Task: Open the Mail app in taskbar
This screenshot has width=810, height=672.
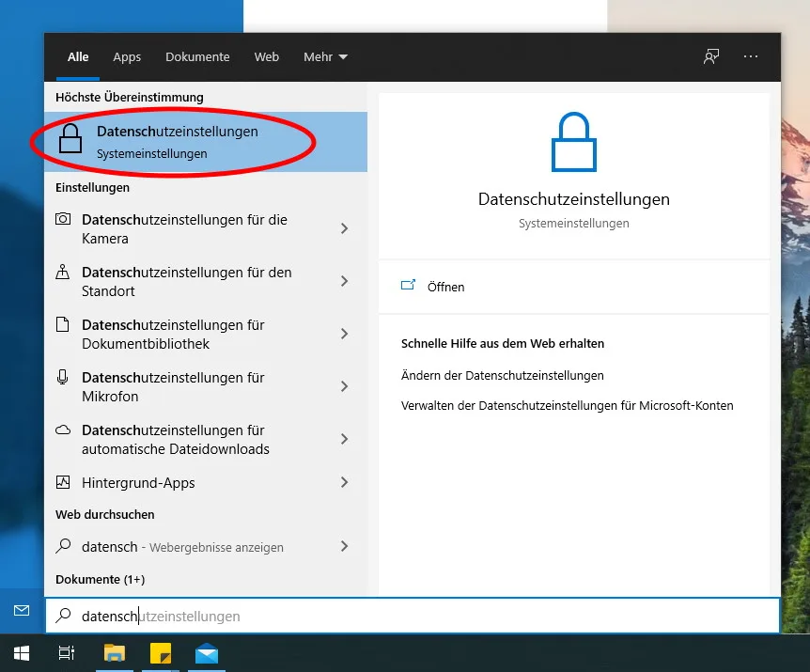Action: (x=207, y=652)
